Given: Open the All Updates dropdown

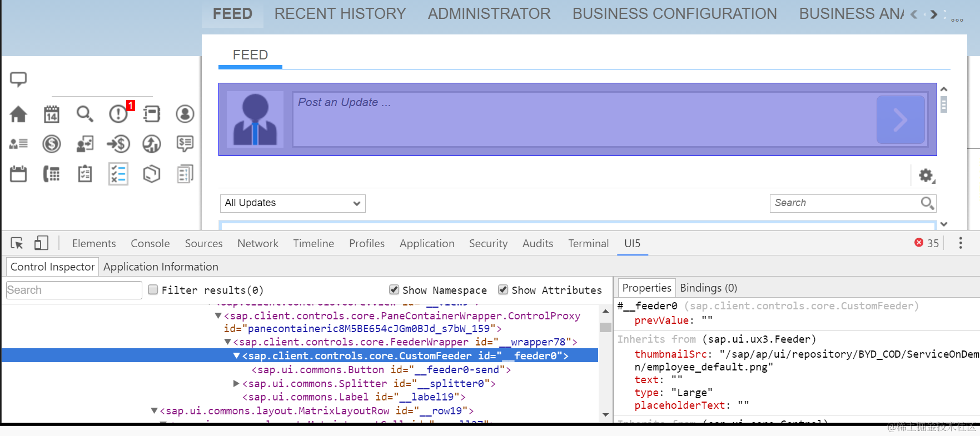Looking at the screenshot, I should pos(293,203).
